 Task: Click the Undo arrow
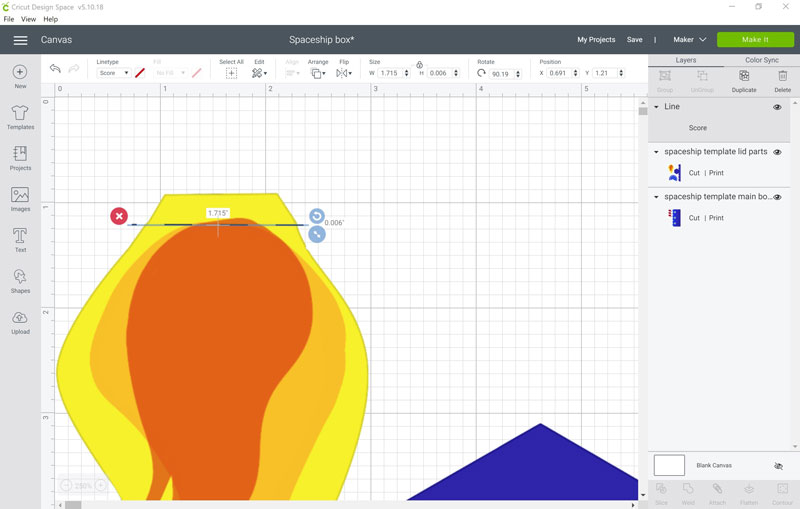coord(55,68)
